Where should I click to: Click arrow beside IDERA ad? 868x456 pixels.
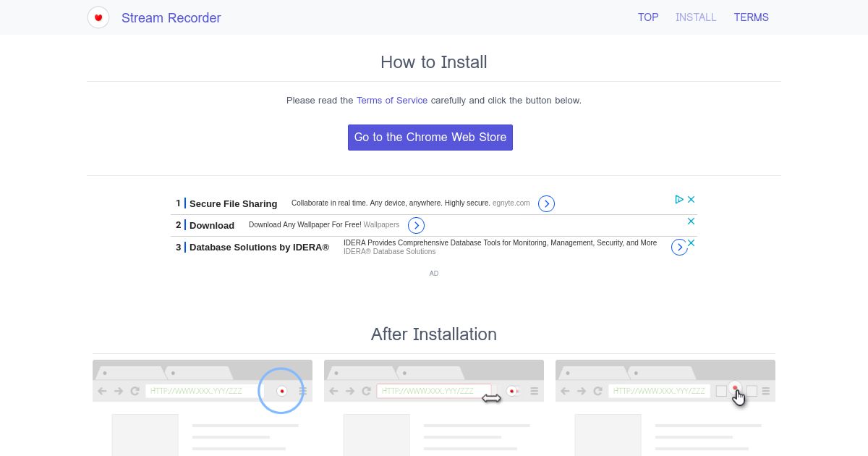pos(679,248)
